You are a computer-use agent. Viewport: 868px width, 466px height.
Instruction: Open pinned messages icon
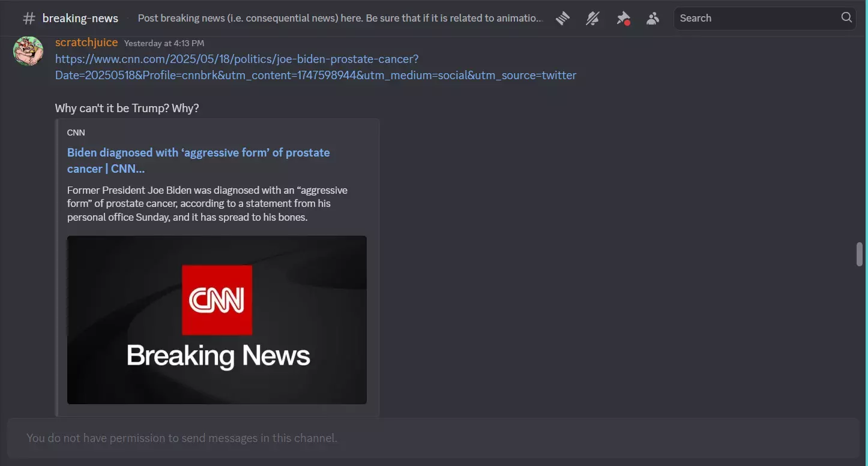click(x=623, y=18)
